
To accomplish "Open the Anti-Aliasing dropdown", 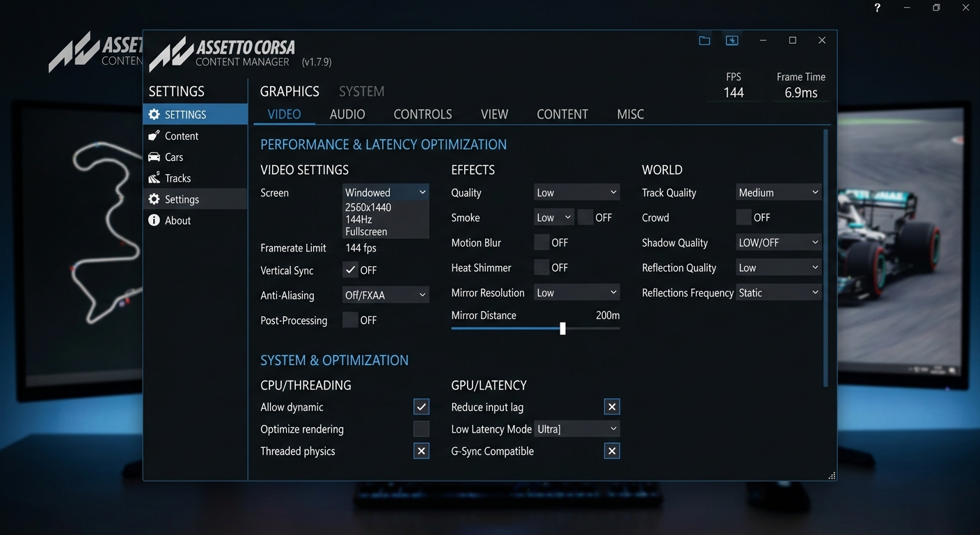I will point(386,295).
